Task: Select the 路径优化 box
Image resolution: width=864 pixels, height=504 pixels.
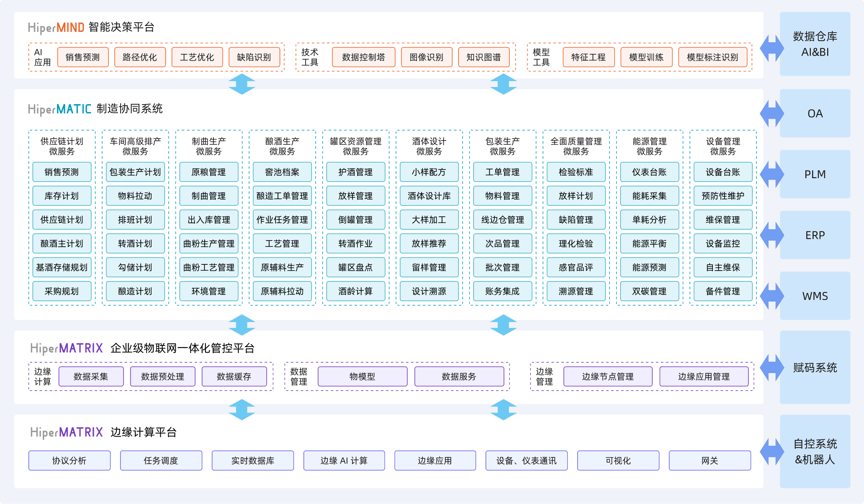Action: (140, 57)
